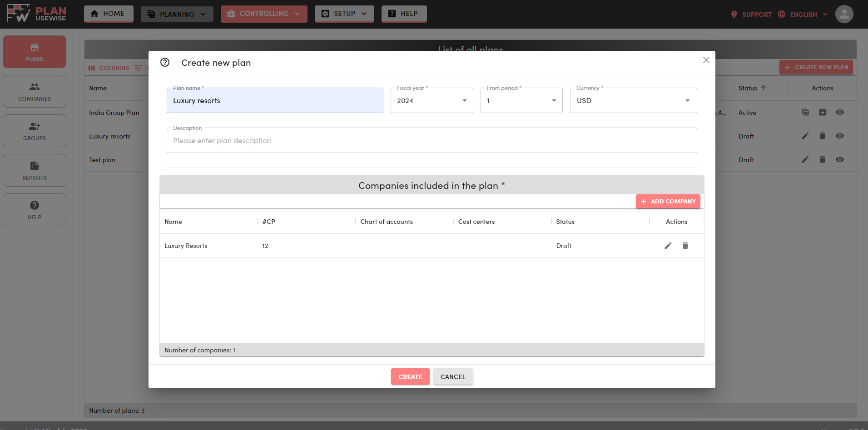Click the Add Company button

click(x=668, y=202)
